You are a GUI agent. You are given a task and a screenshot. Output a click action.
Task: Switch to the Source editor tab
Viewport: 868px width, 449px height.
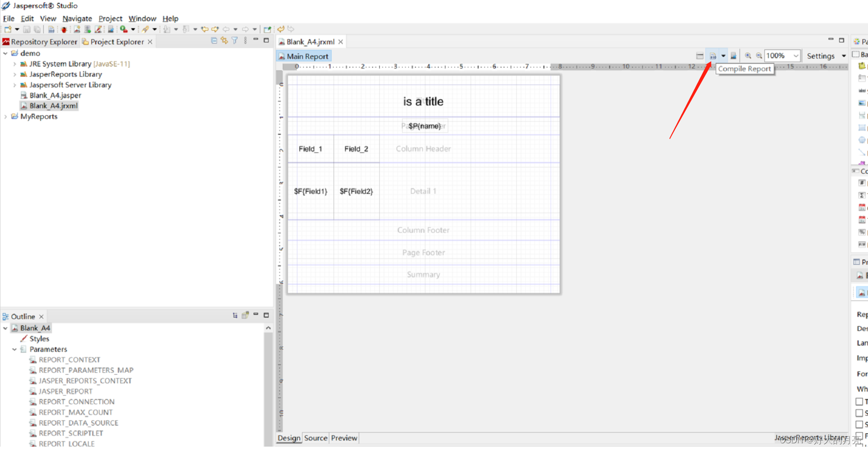point(316,438)
